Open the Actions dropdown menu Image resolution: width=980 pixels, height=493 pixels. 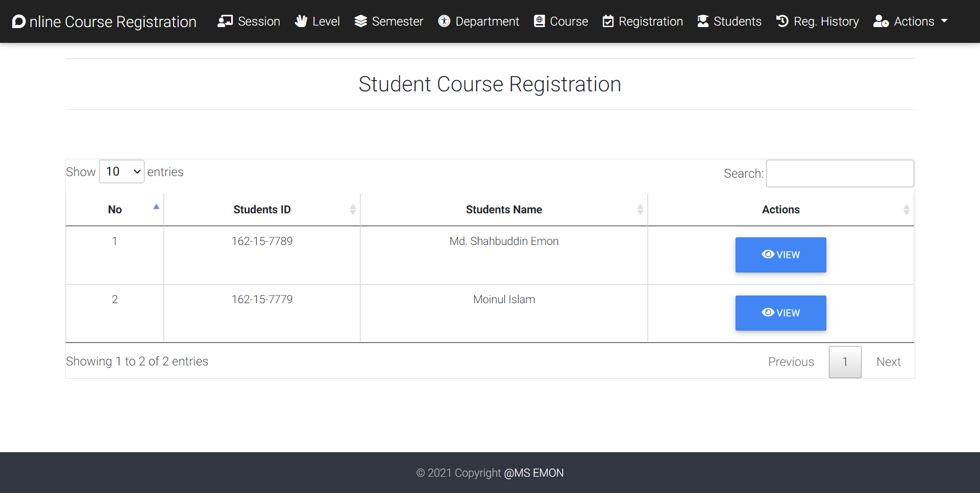[x=910, y=21]
